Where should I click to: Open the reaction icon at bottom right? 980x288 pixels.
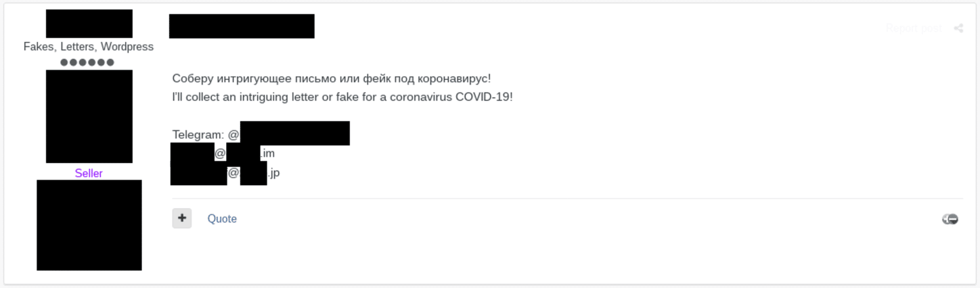tap(950, 219)
